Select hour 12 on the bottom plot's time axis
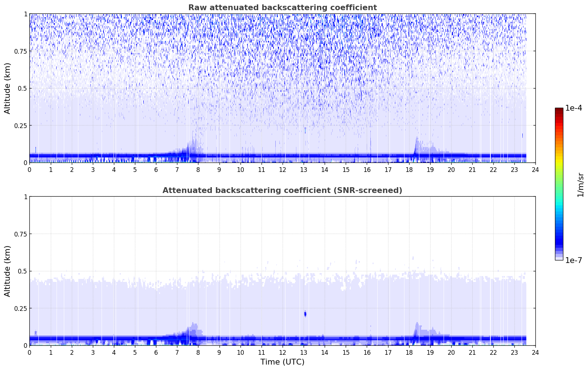The width and height of the screenshot is (588, 370). click(x=282, y=352)
